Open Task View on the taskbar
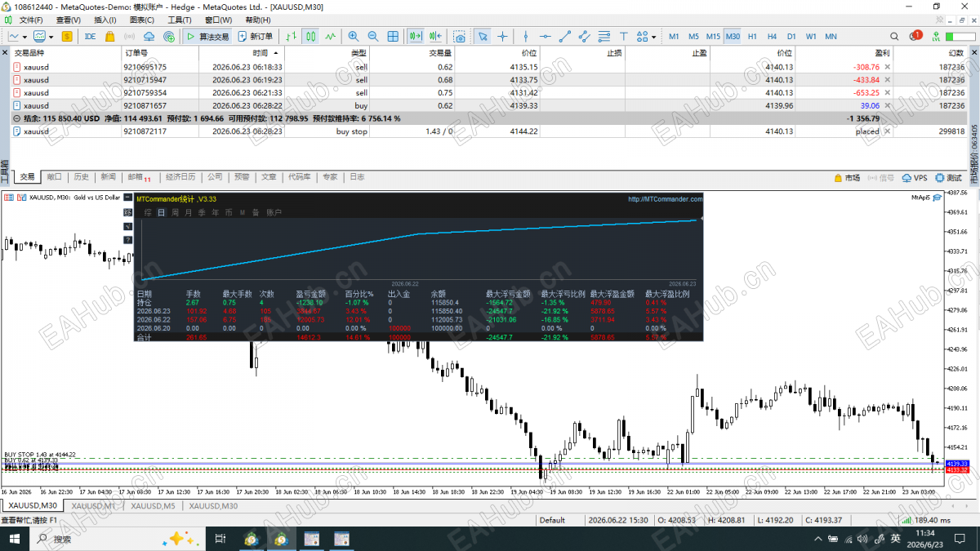The height and width of the screenshot is (551, 980). point(220,539)
